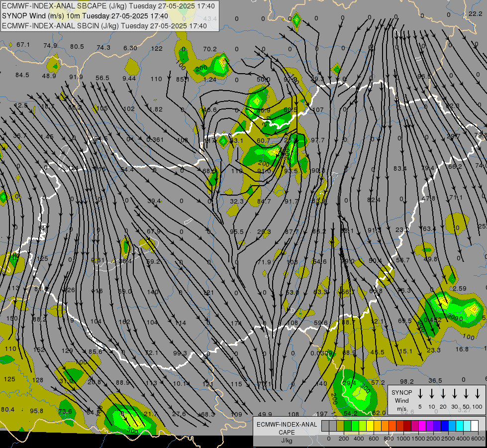Click the SYNOP wind arrow above 10
The image size is (487, 448).
(431, 393)
